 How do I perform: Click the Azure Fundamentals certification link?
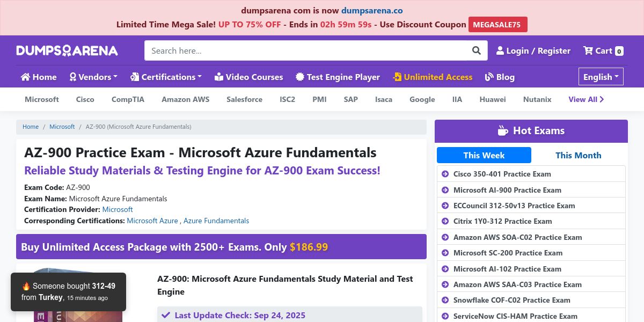click(x=216, y=221)
